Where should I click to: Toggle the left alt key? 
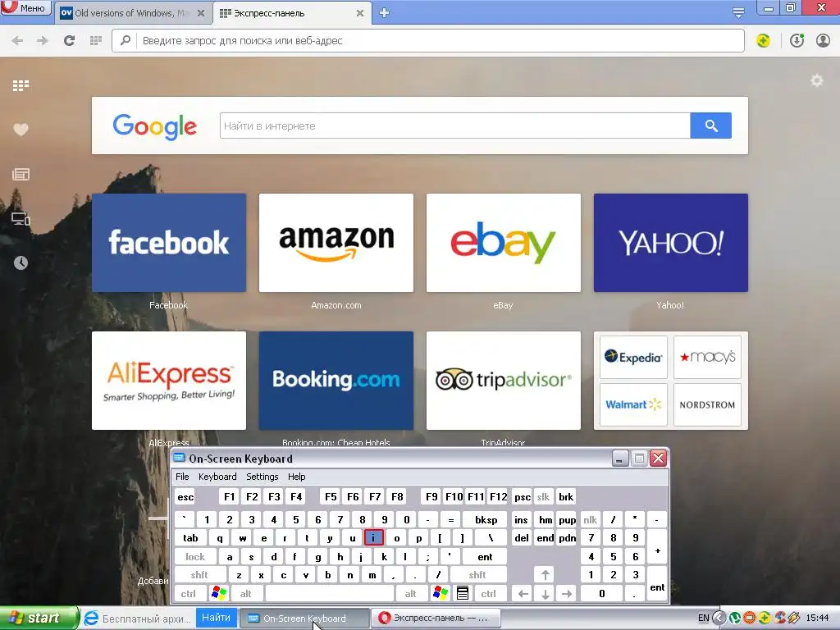point(246,594)
